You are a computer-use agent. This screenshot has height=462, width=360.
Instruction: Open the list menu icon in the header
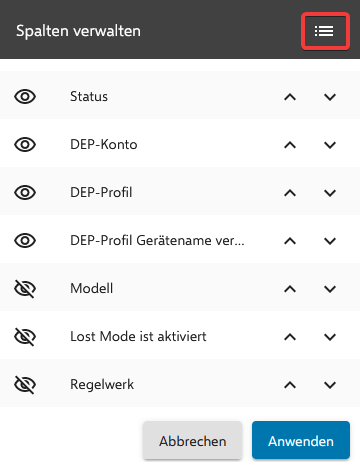(324, 31)
